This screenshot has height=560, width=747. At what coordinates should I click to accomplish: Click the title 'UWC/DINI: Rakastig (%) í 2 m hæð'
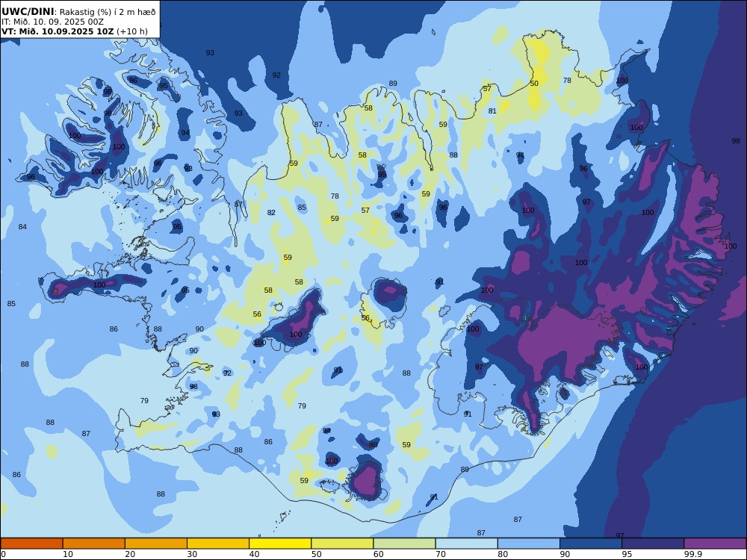(x=78, y=11)
